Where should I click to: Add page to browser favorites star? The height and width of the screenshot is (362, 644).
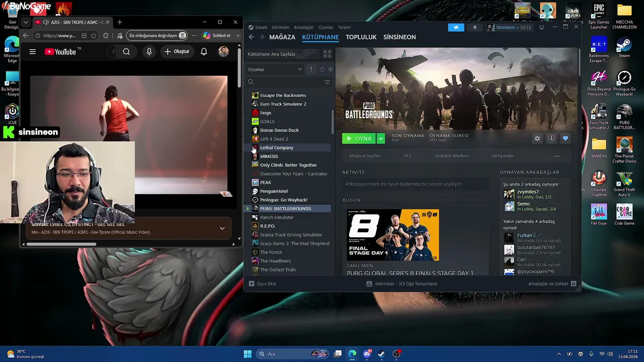click(94, 36)
